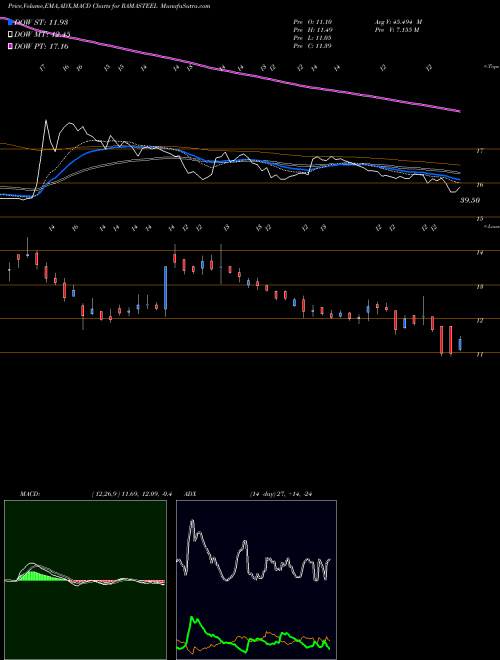Click the magenta DOW PT legend swatch

coord(11,46)
